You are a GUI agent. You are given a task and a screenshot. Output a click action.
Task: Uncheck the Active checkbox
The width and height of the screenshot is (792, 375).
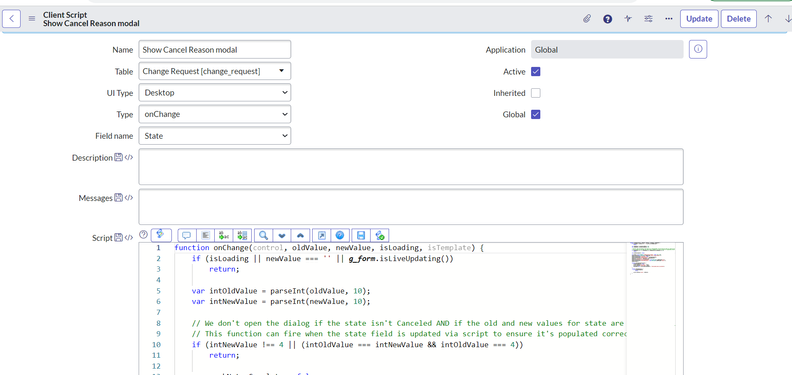536,72
